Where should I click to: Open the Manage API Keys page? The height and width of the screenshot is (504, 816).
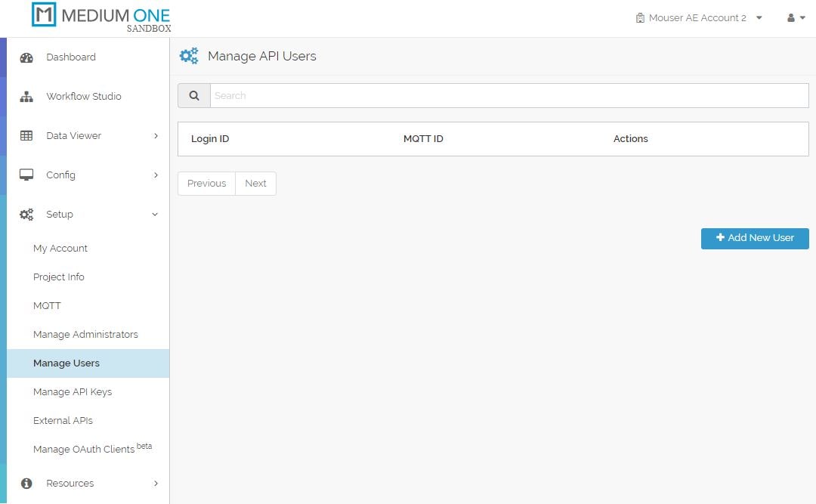coord(73,391)
